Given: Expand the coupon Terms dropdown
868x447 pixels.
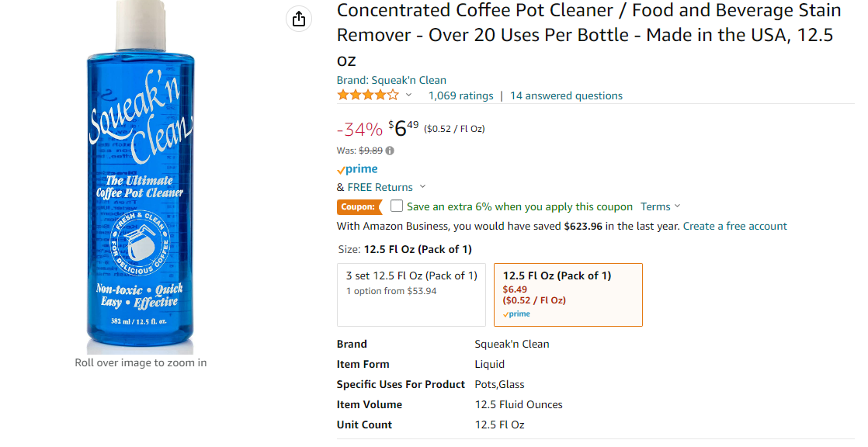Looking at the screenshot, I should click(x=660, y=206).
